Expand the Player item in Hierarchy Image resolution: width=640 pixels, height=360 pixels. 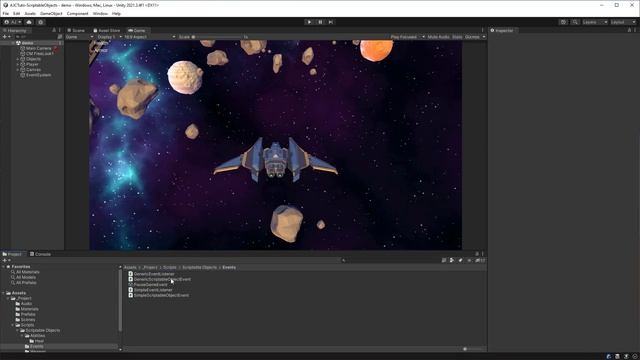(x=18, y=64)
